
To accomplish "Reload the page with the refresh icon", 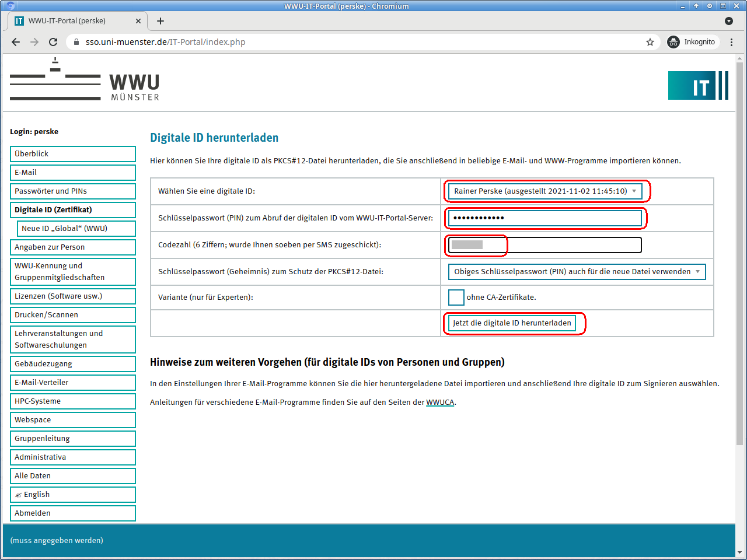I will (x=53, y=42).
